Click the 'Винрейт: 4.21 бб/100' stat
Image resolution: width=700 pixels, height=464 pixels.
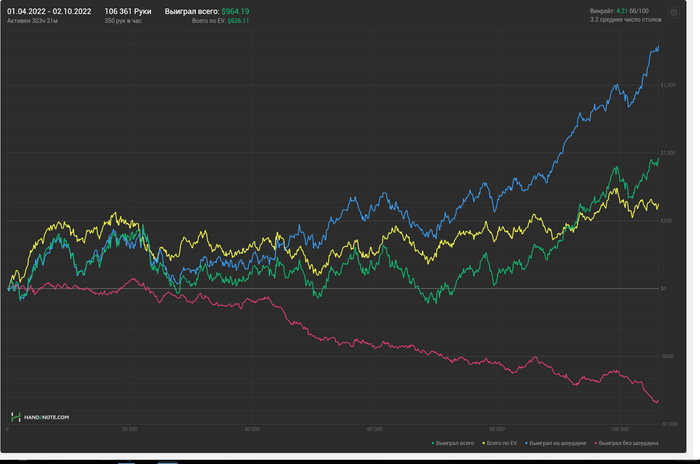coord(619,11)
